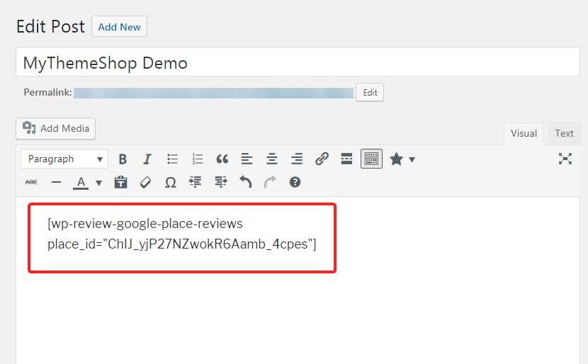588x364 pixels.
Task: Switch to the Visual editor tab
Action: (524, 133)
